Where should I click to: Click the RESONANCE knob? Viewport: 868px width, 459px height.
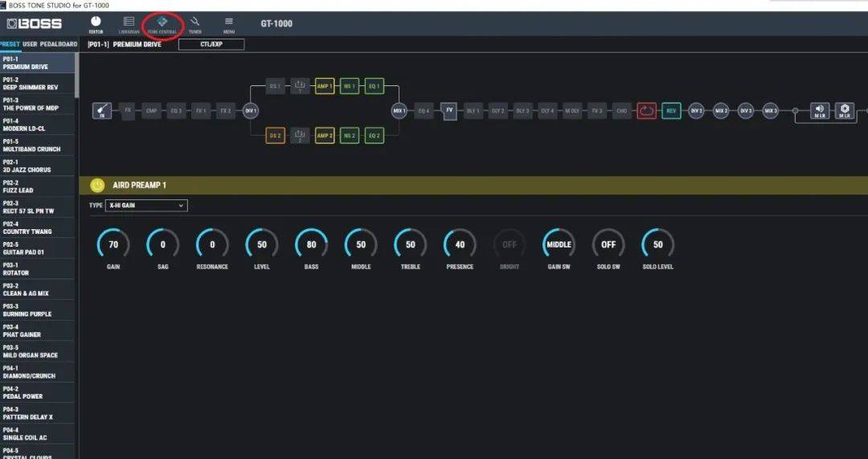pyautogui.click(x=212, y=244)
